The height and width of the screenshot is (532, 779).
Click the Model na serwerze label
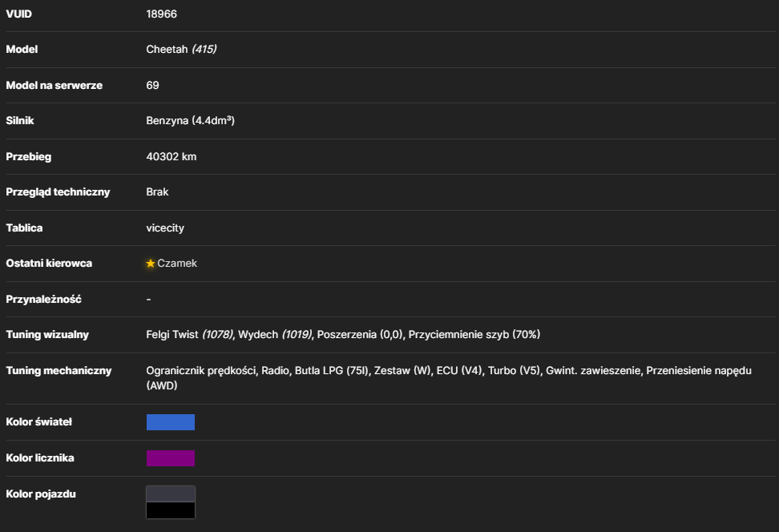54,86
